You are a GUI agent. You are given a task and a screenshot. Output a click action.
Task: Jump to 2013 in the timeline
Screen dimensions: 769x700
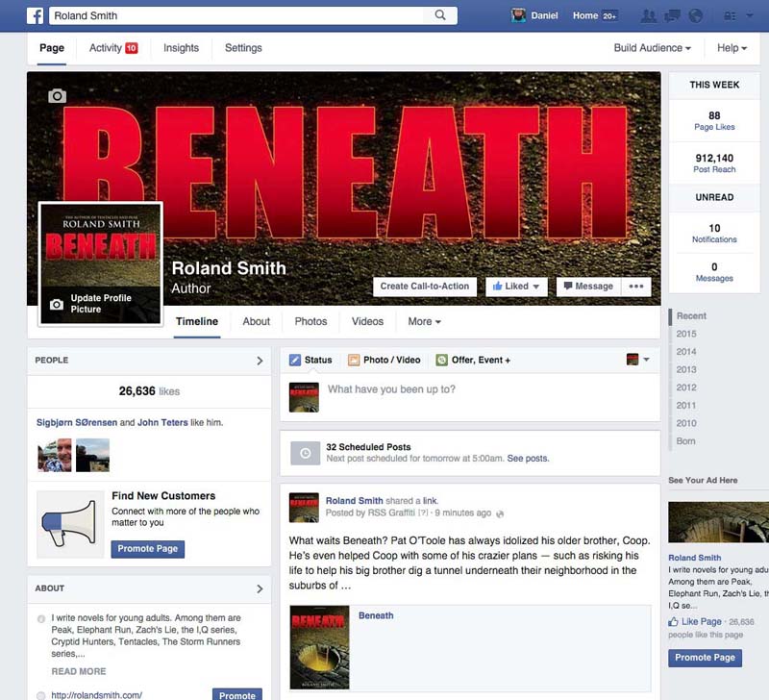686,369
